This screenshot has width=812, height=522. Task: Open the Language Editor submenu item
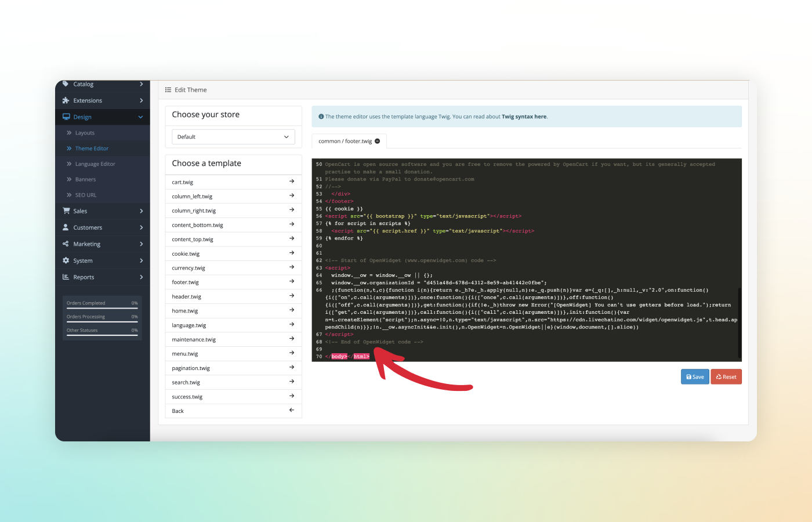[103, 164]
